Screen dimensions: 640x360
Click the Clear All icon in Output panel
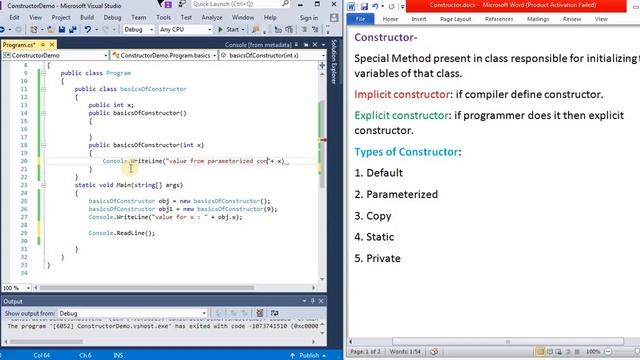click(260, 313)
